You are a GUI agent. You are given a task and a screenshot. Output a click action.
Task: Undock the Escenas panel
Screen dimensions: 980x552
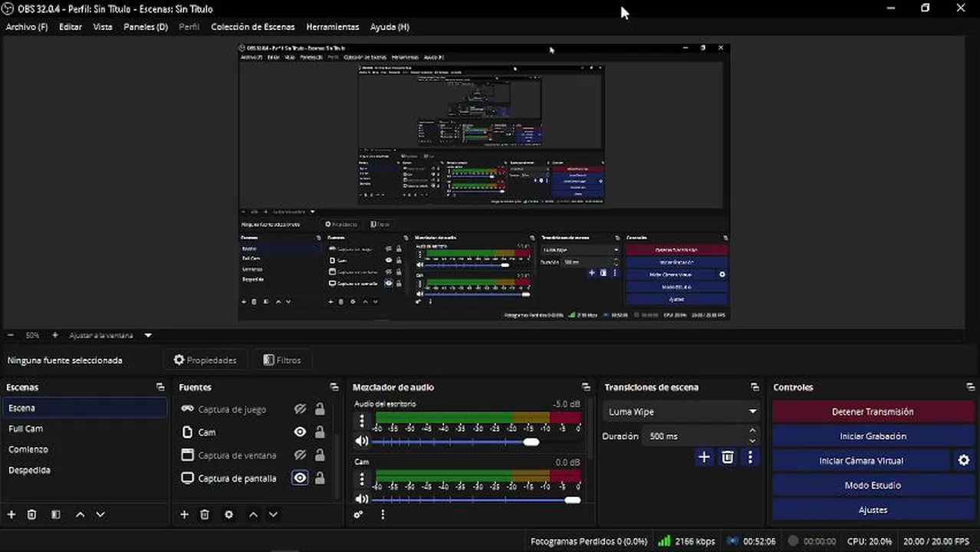click(x=160, y=387)
